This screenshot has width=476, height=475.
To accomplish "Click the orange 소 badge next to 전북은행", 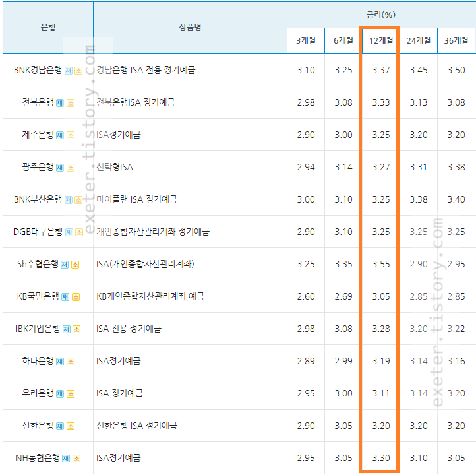I will (71, 103).
